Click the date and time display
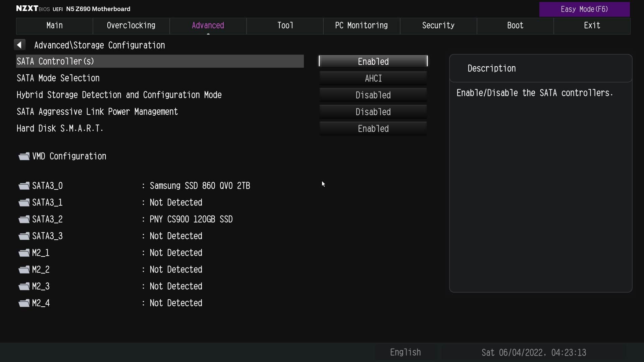Screen dimensions: 644x362 point(534,353)
